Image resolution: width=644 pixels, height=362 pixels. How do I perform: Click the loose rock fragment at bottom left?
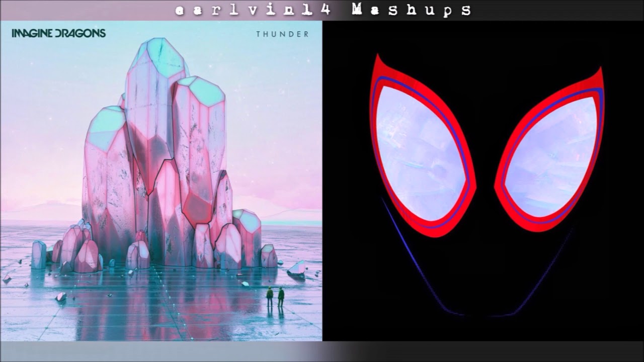tap(61, 296)
